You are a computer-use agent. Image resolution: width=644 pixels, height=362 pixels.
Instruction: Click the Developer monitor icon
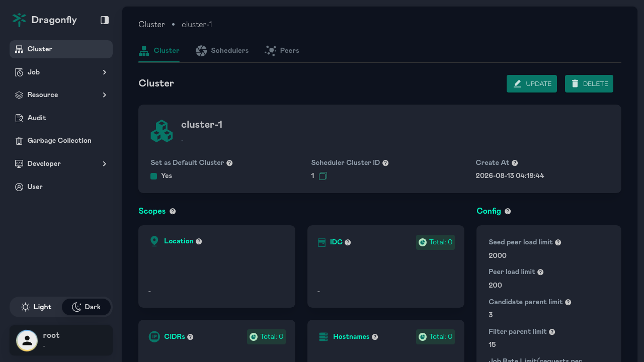[x=19, y=164]
